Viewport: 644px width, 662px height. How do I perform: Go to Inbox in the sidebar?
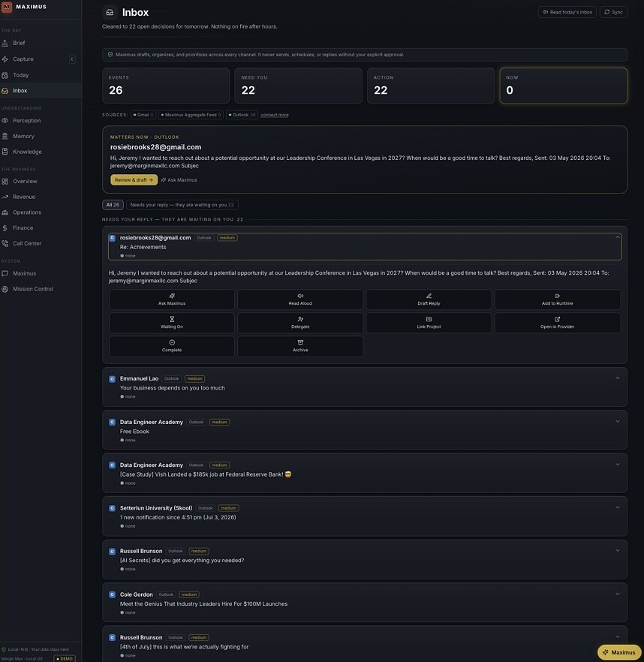click(41, 91)
